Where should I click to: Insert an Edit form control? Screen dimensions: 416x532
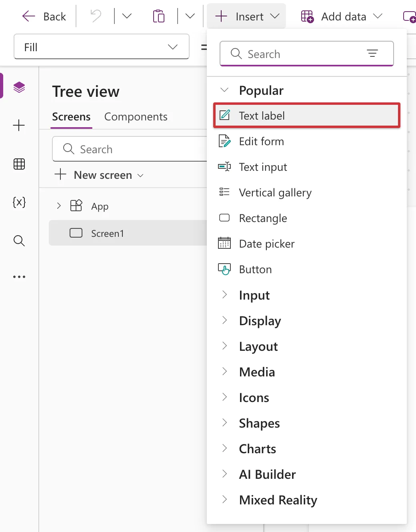click(x=307, y=141)
